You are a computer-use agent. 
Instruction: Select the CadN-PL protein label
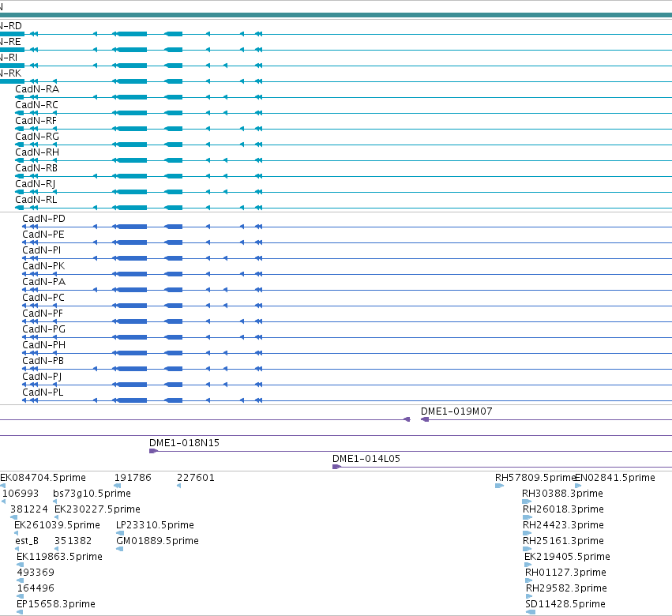(43, 393)
